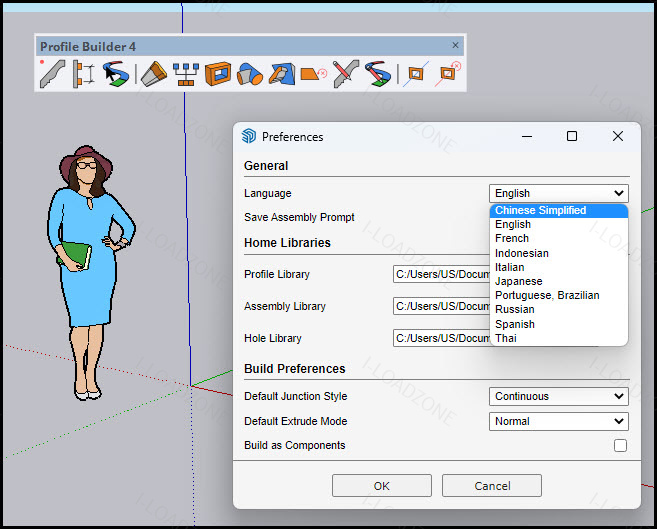Click the Build as Components label

295,445
